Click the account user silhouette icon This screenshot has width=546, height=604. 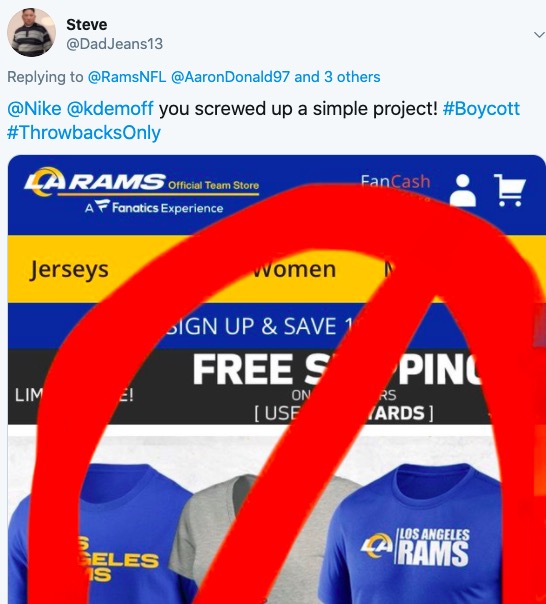tap(463, 190)
